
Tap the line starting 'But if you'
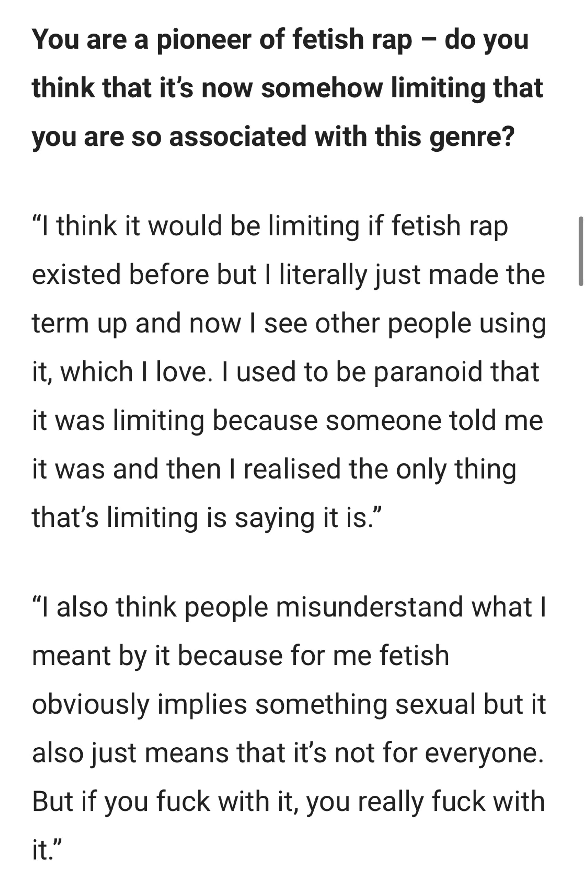288,801
